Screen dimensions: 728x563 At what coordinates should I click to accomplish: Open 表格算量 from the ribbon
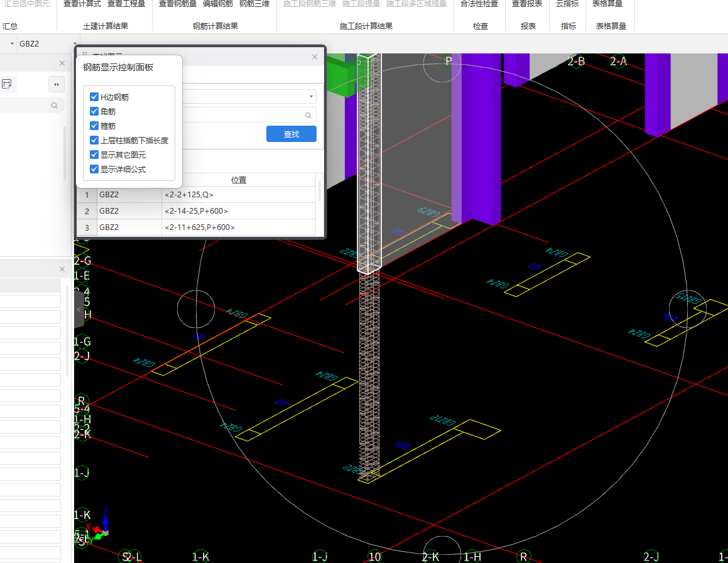pyautogui.click(x=607, y=4)
